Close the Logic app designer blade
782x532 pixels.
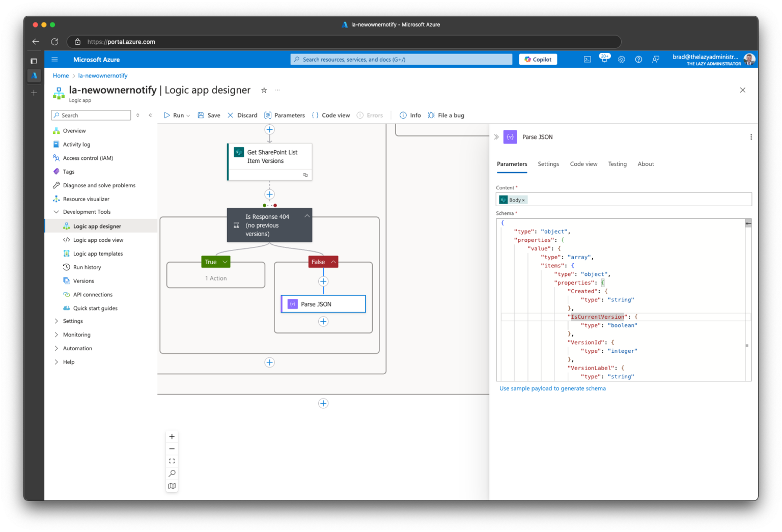click(x=742, y=90)
